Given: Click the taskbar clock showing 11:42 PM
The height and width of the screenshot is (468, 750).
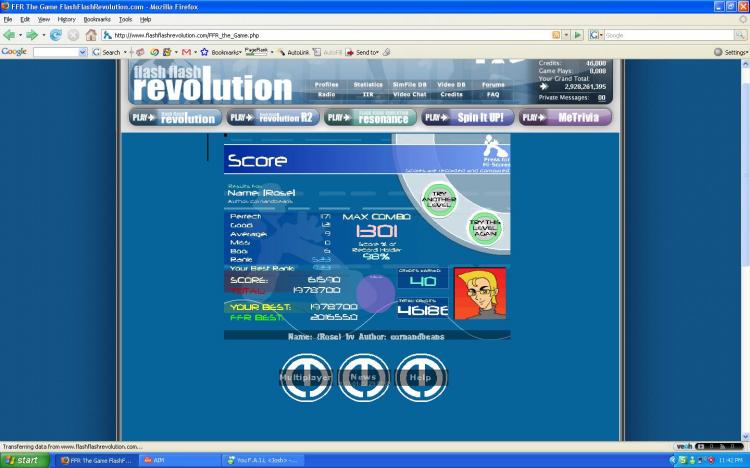Looking at the screenshot, I should coord(730,460).
